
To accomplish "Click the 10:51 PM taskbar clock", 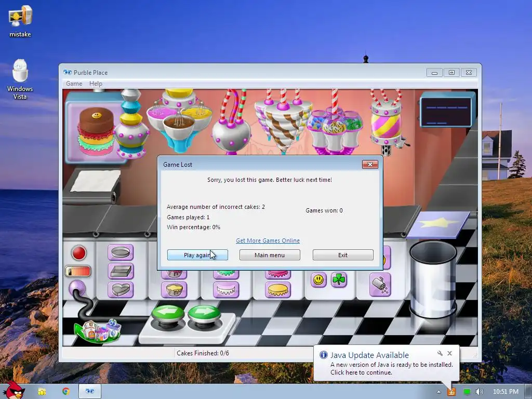I will [x=506, y=392].
